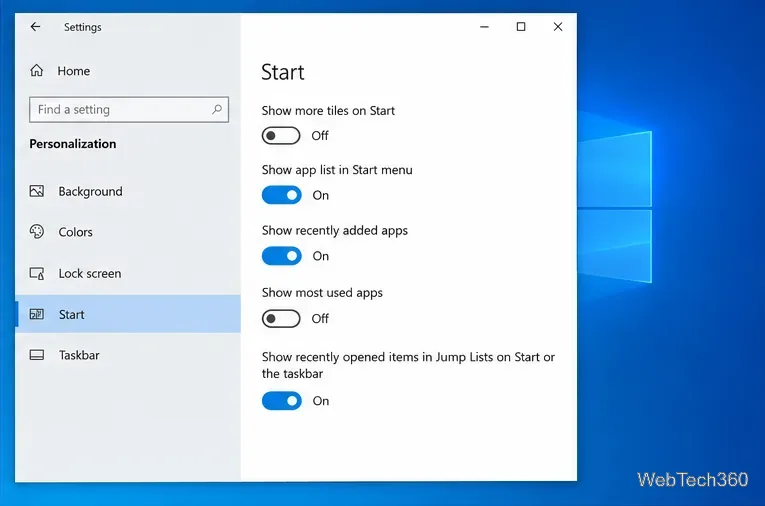Click the Start page title
The image size is (765, 506).
click(x=283, y=72)
